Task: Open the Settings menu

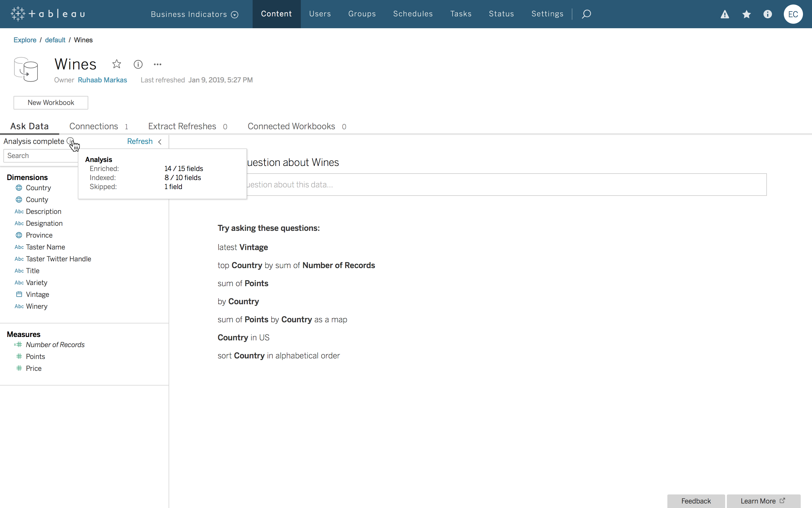Action: pos(547,14)
